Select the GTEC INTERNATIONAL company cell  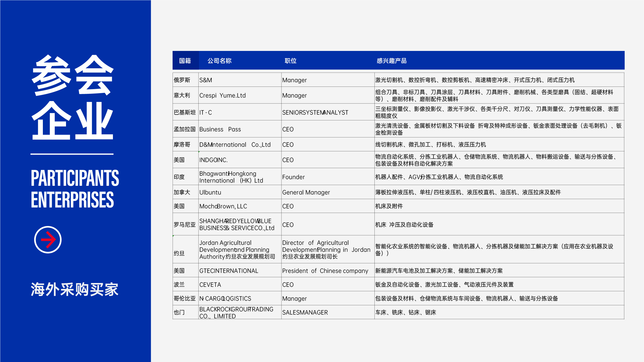[240, 271]
